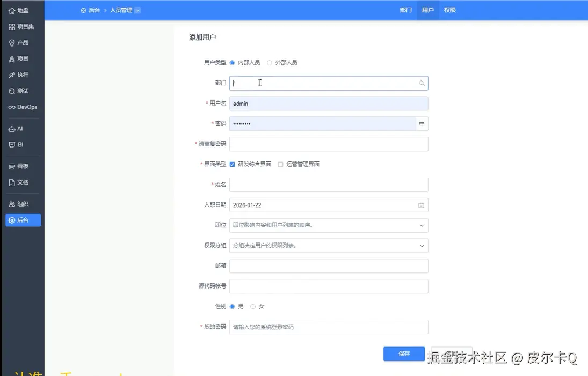Click the gear icon in the breadcrumb
588x376 pixels.
click(x=83, y=11)
